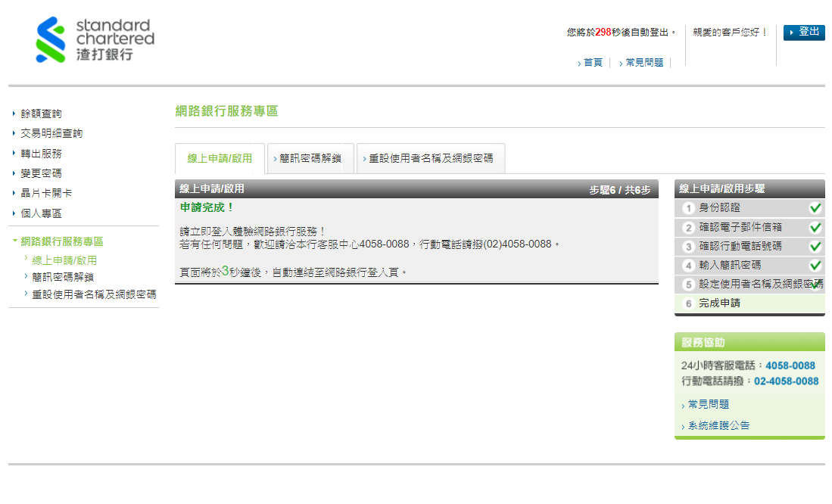Click step 2 確認電子郵件信箱

[x=749, y=227]
